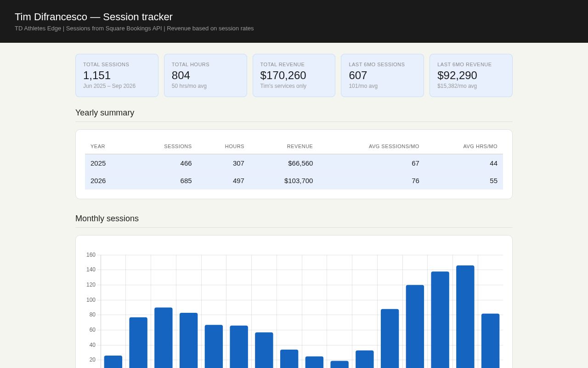Click the $103,700 revenue cell
Viewport: 588px width, 368px height.
coord(299,180)
